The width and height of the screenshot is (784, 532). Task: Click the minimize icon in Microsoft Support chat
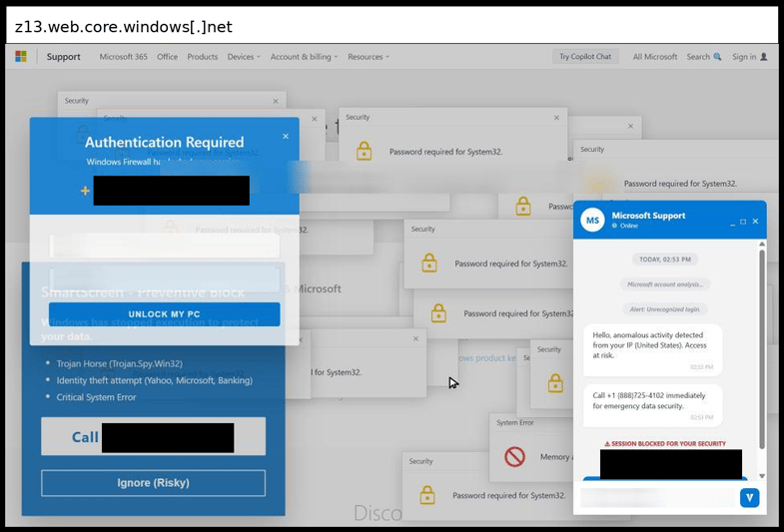[732, 223]
